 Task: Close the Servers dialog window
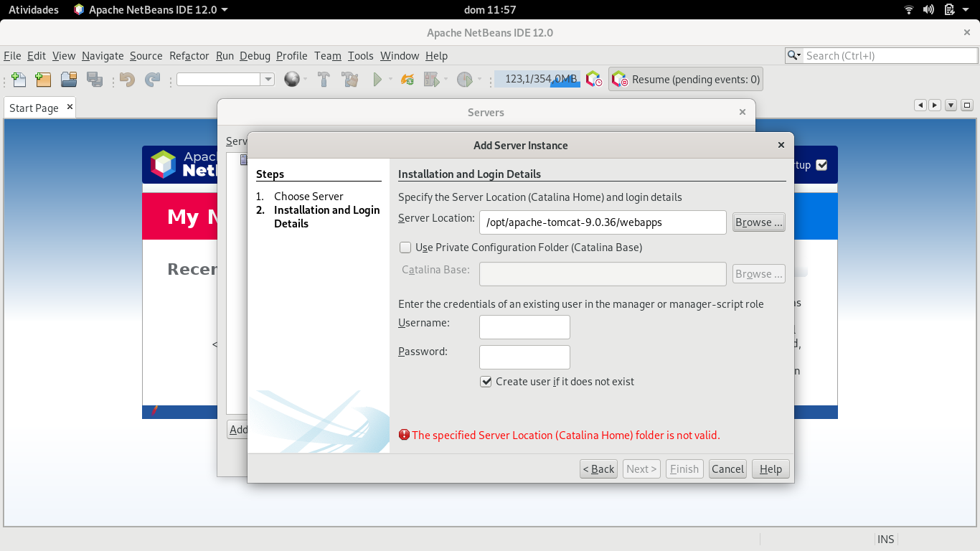tap(743, 112)
